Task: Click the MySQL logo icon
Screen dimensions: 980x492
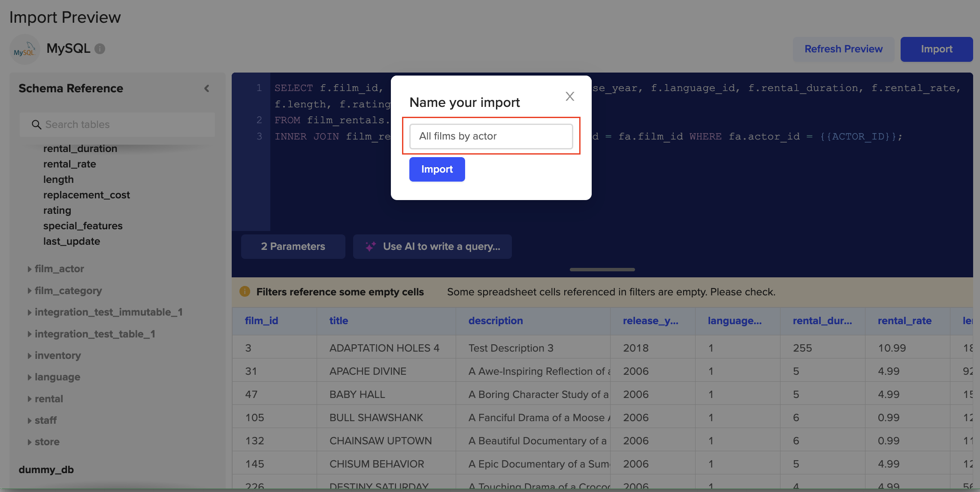Action: [x=24, y=50]
